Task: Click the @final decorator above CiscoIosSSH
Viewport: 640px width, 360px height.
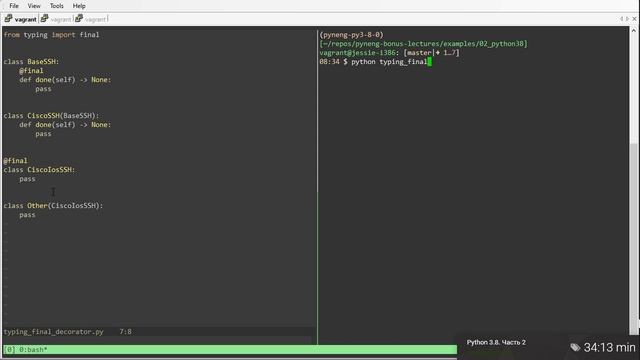Action: click(16, 160)
